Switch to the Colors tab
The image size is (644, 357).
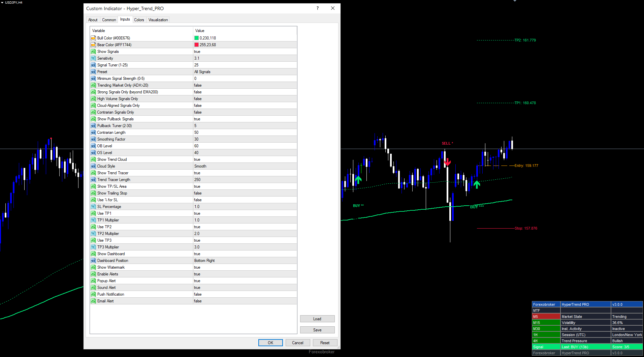[x=139, y=20]
